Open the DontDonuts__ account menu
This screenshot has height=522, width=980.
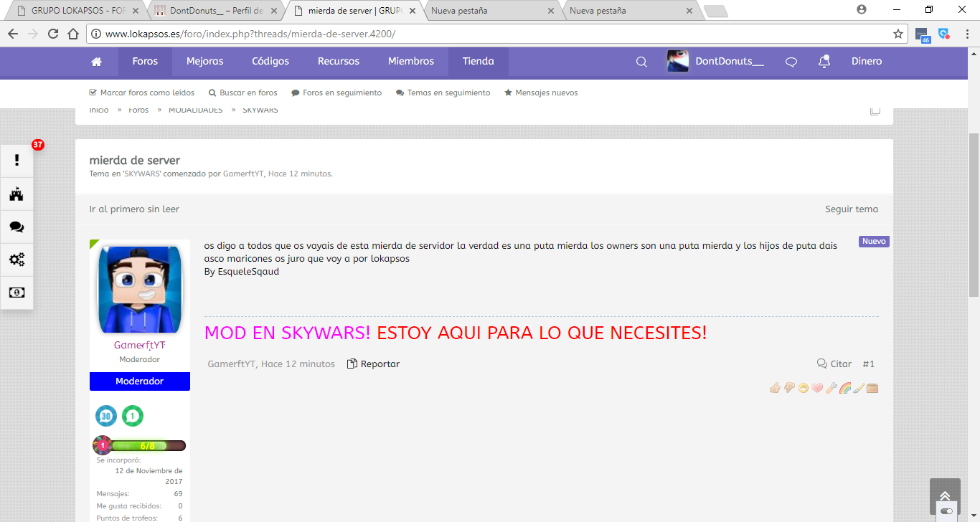[x=717, y=62]
